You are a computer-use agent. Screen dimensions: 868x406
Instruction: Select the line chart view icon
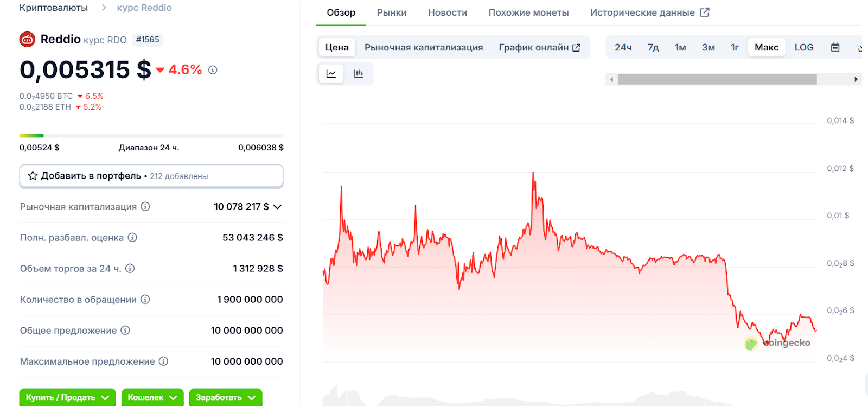point(331,74)
